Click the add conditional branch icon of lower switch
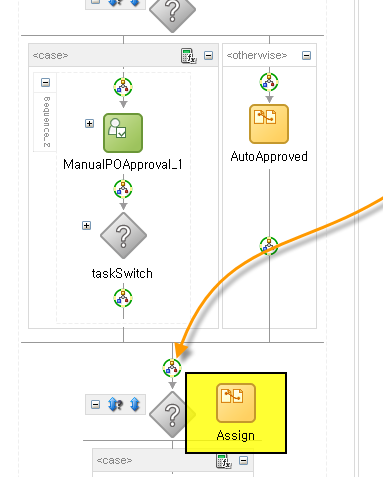Screen dimensions: 383x477 [x=115, y=405]
